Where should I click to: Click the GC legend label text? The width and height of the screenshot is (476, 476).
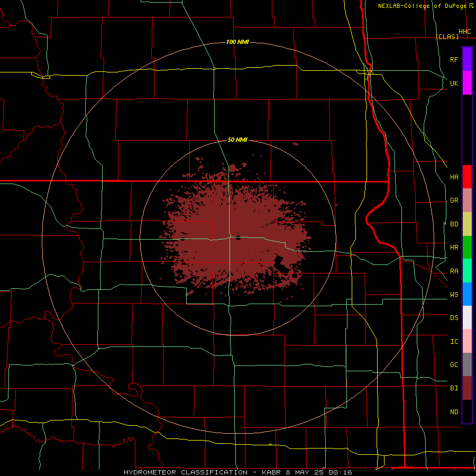pyautogui.click(x=454, y=364)
